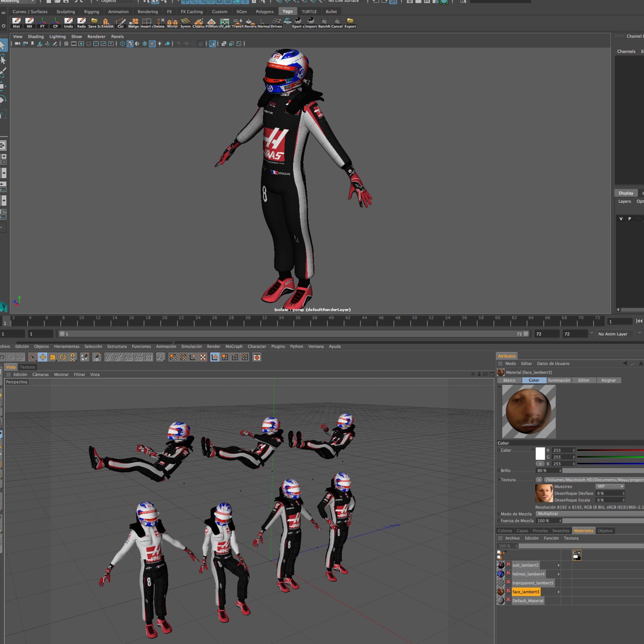Expand the helmet_lambert4 material arrow
The width and height of the screenshot is (644, 644).
click(559, 574)
